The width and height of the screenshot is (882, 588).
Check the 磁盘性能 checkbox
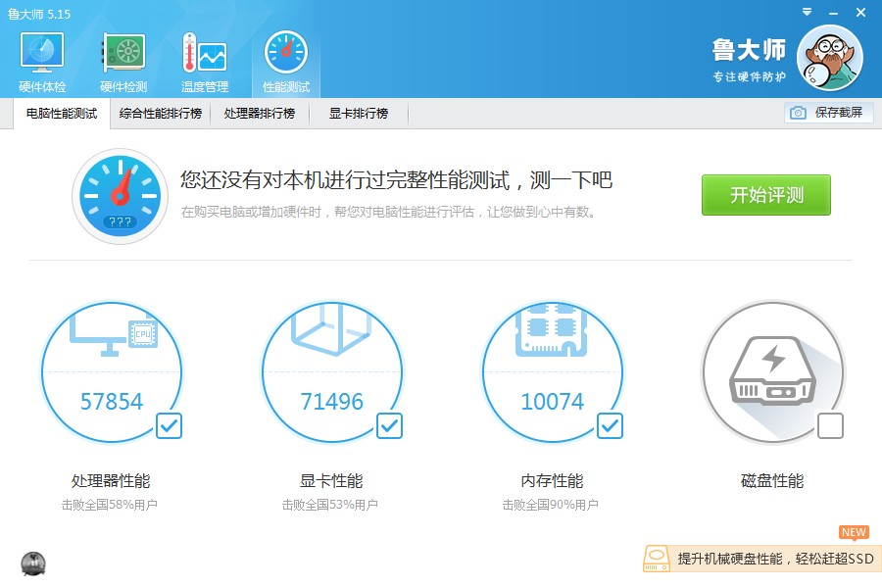(x=830, y=426)
